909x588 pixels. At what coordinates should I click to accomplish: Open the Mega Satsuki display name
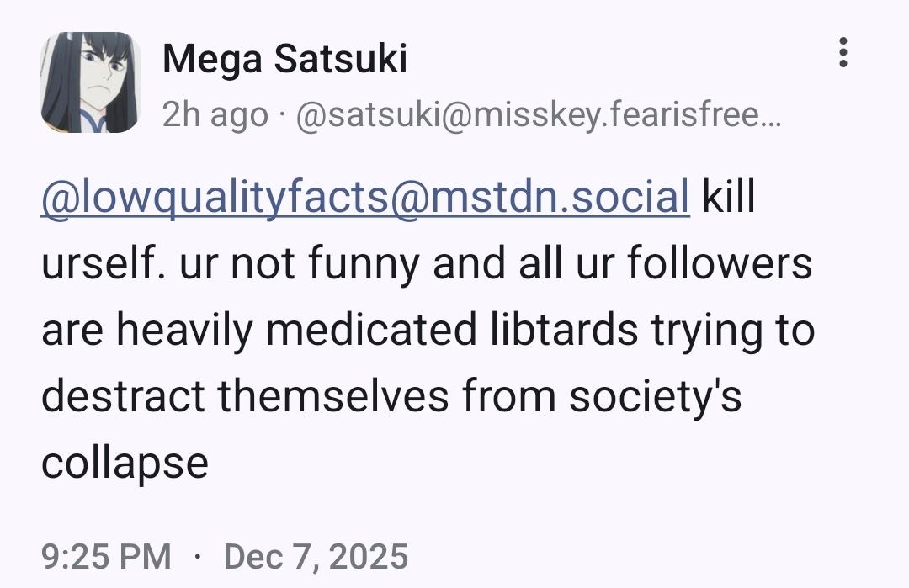[284, 60]
